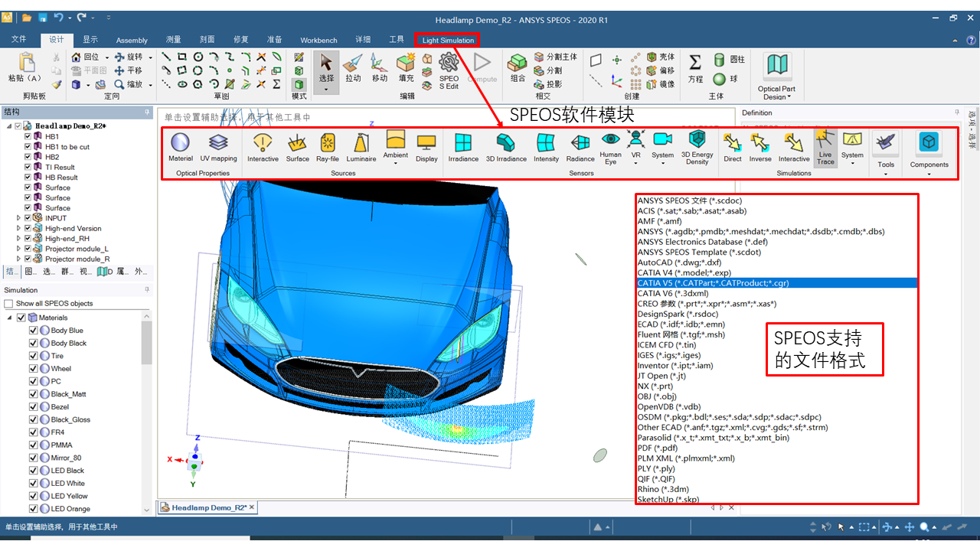
Task: Add an Intensity sensor
Action: tap(546, 147)
